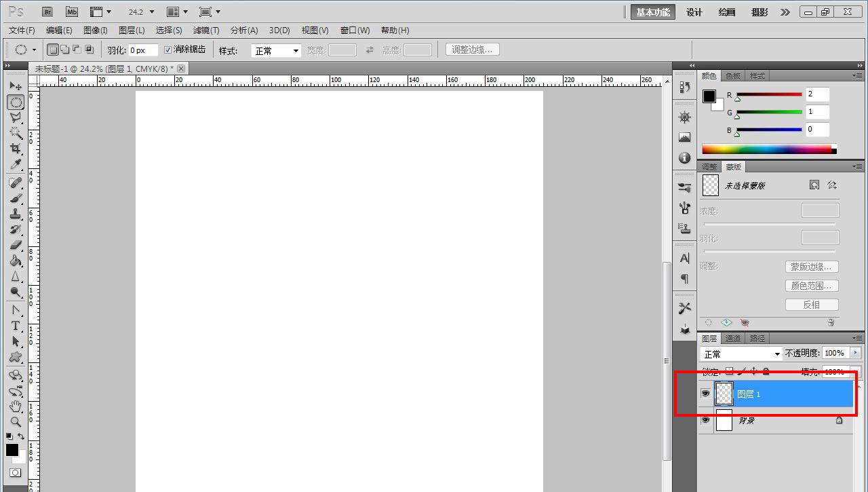Select the Pen tool
The height and width of the screenshot is (492, 868).
(x=16, y=310)
